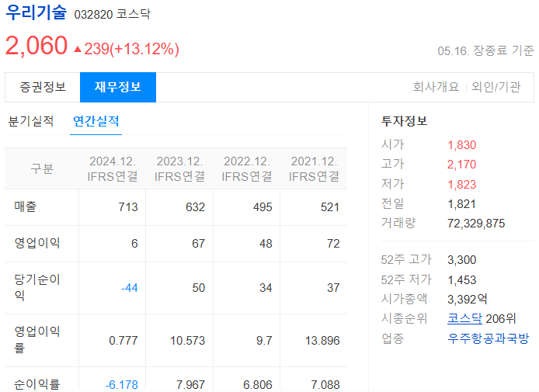Click the net margin value 7.088

point(325,385)
